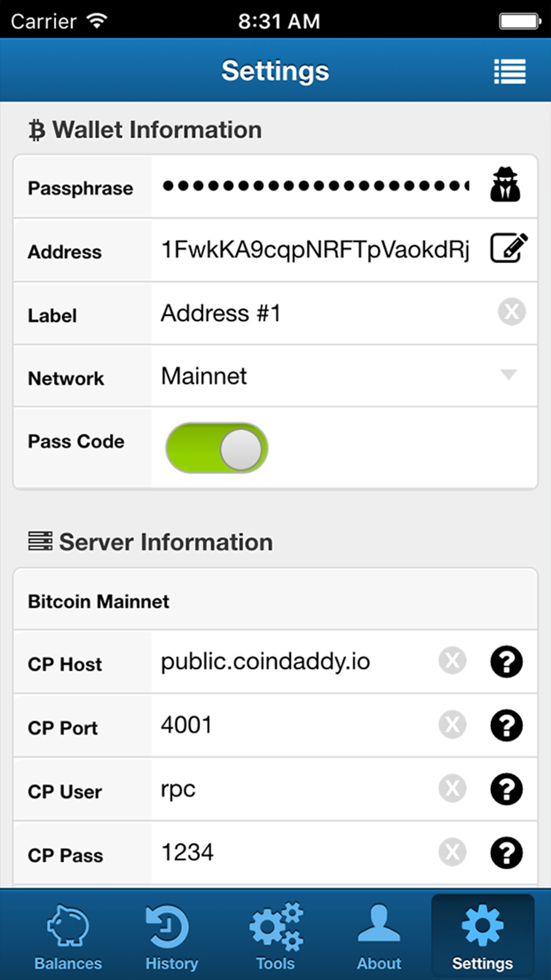551x980 pixels.
Task: Show help for CP User
Action: 506,789
